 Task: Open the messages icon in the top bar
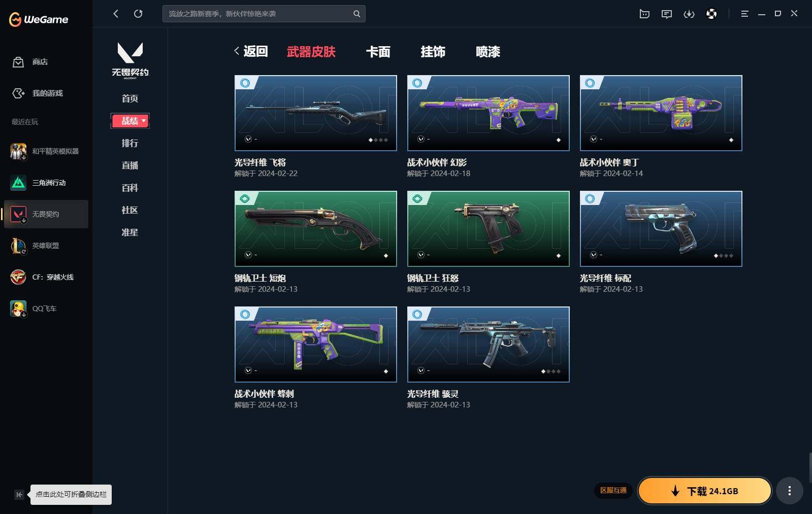[x=667, y=14]
